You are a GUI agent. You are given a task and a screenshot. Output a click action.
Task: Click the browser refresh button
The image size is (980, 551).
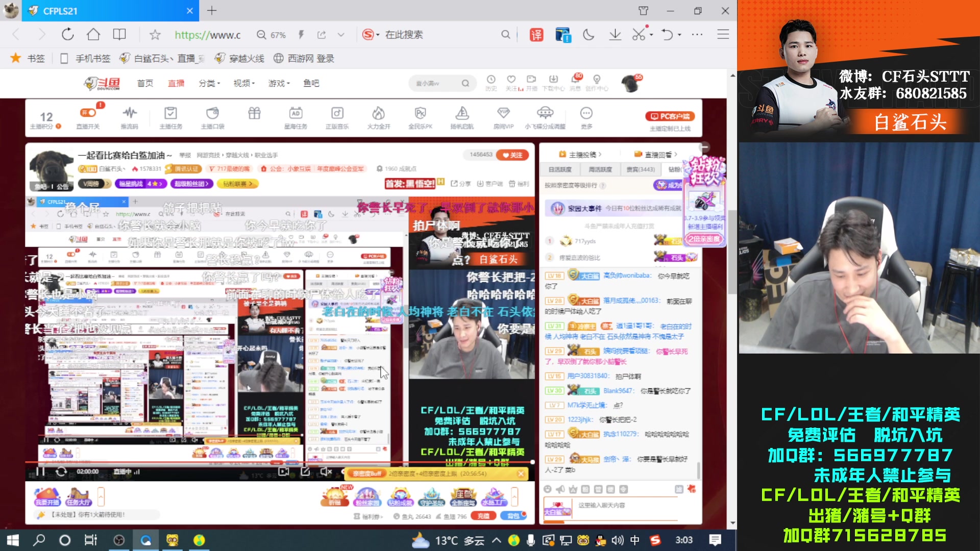(x=67, y=34)
